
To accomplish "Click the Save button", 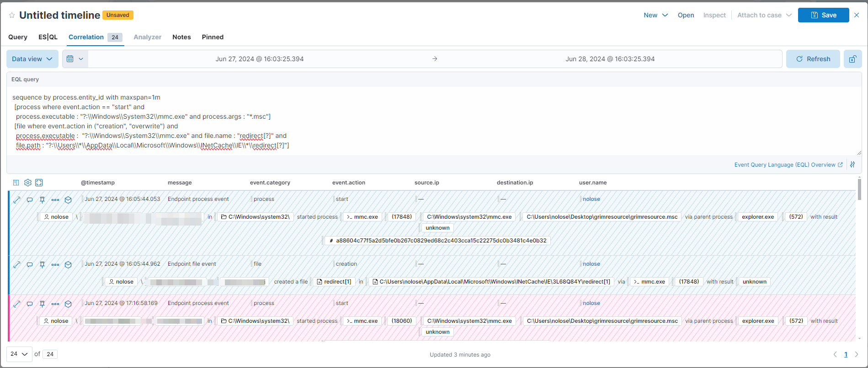I will pyautogui.click(x=823, y=15).
